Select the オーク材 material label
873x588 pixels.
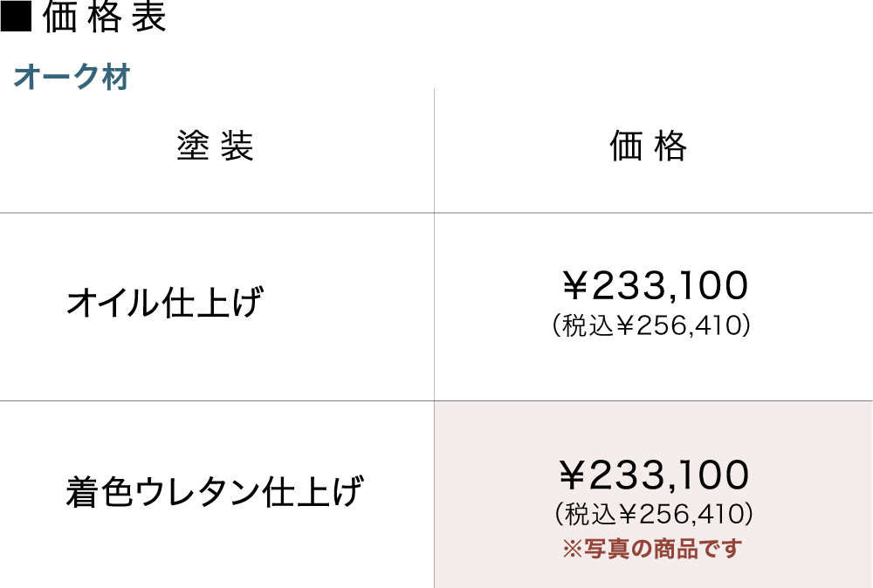pos(72,78)
